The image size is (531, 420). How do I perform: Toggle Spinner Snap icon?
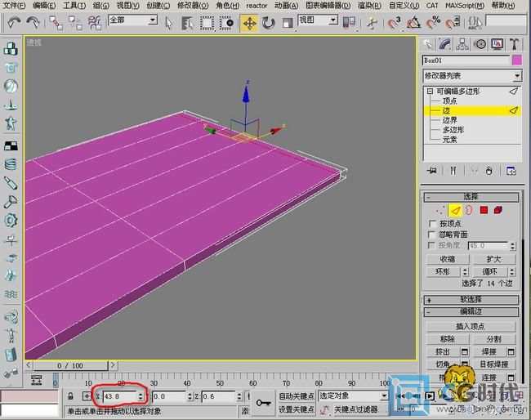[x=453, y=24]
